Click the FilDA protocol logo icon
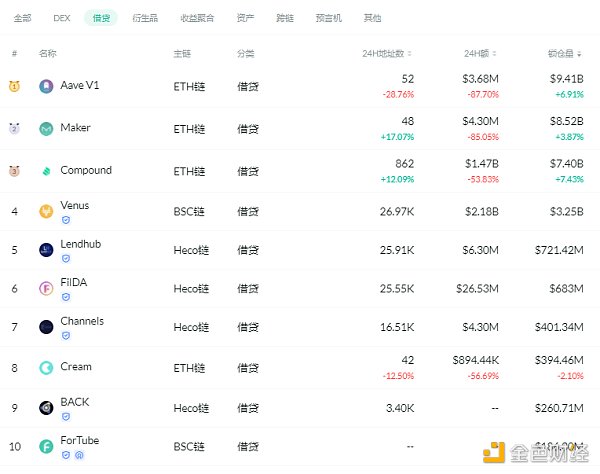The image size is (600, 474). tap(46, 288)
